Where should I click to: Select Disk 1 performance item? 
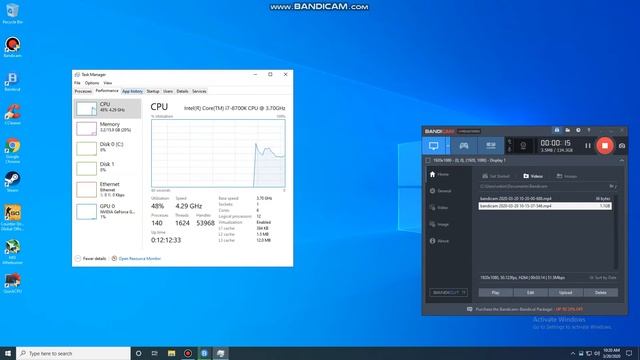coord(108,168)
